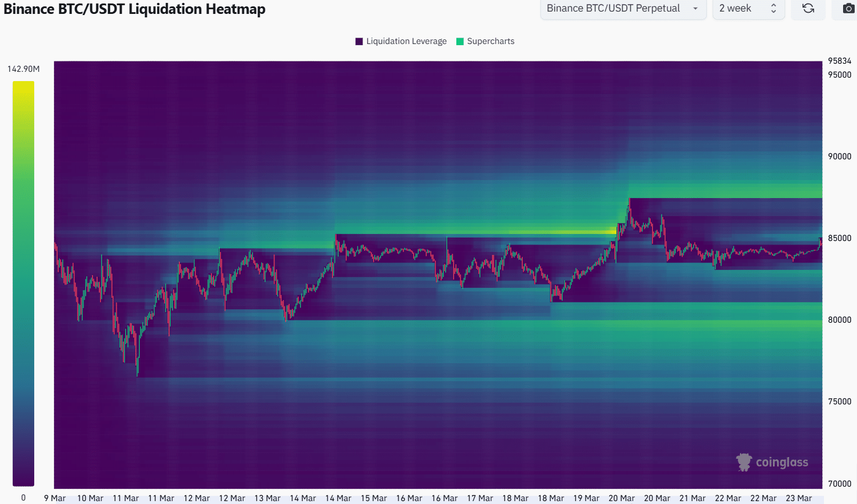The width and height of the screenshot is (857, 504).
Task: Take a screenshot with the camera icon
Action: (x=848, y=9)
